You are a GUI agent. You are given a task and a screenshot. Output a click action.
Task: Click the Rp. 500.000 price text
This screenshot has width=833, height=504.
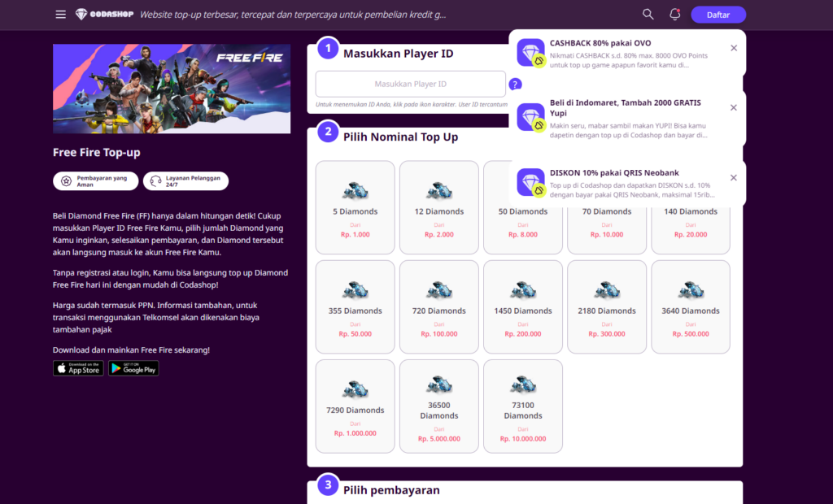[691, 334]
